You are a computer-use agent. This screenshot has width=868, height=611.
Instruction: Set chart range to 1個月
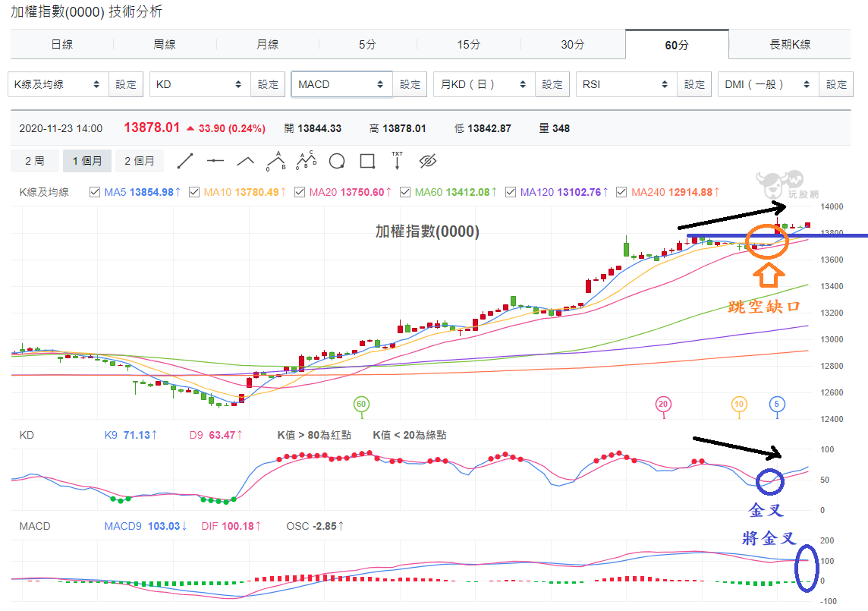[x=87, y=161]
